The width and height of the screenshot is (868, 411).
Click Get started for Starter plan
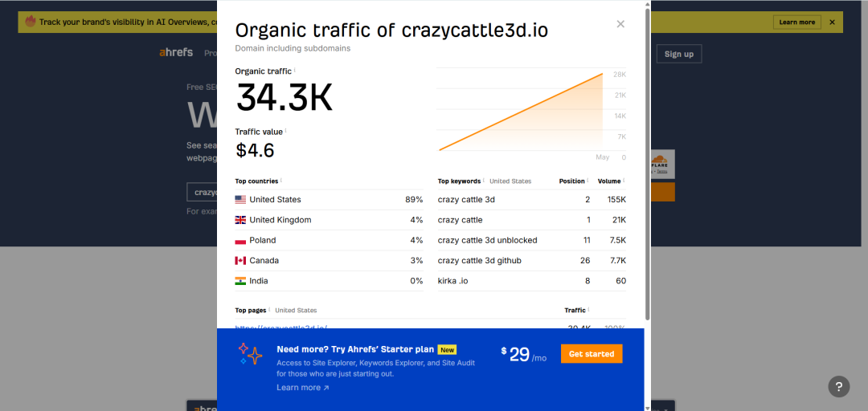pos(592,354)
